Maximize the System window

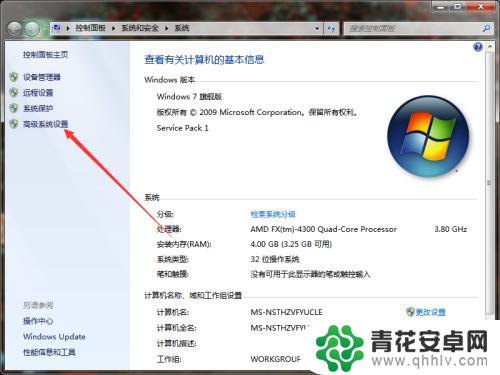pos(459,7)
